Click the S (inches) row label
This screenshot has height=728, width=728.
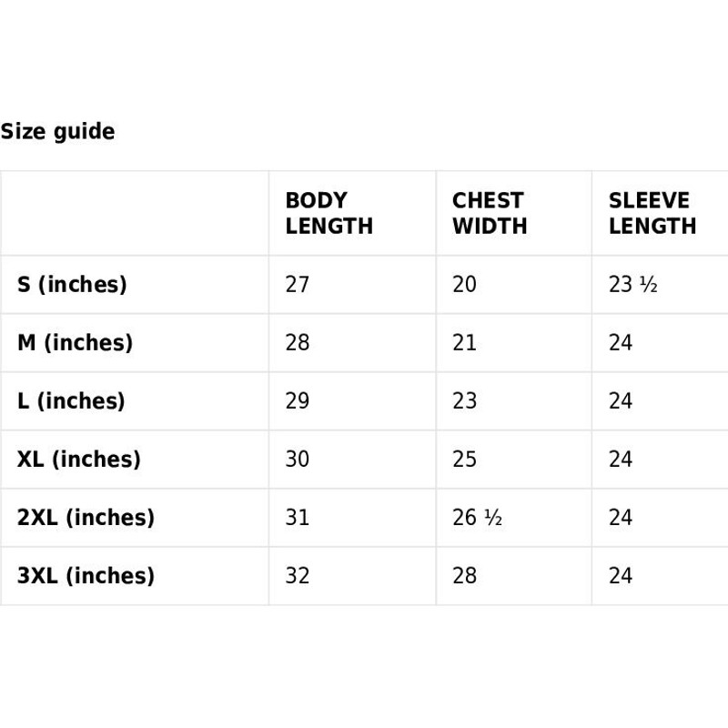[72, 285]
